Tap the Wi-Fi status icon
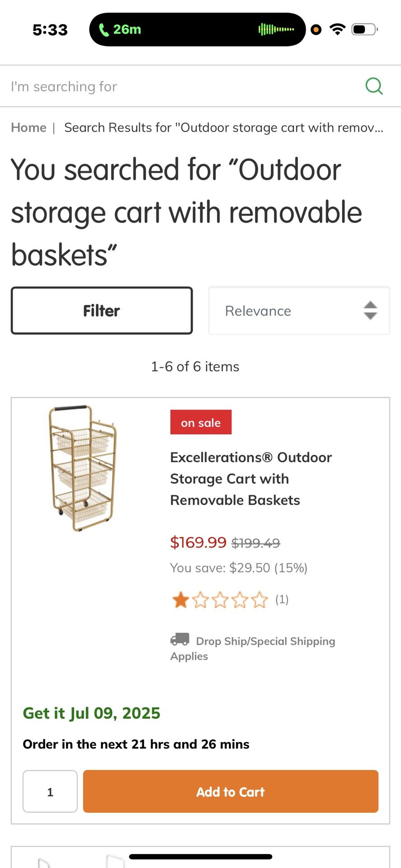The width and height of the screenshot is (401, 868). click(337, 29)
